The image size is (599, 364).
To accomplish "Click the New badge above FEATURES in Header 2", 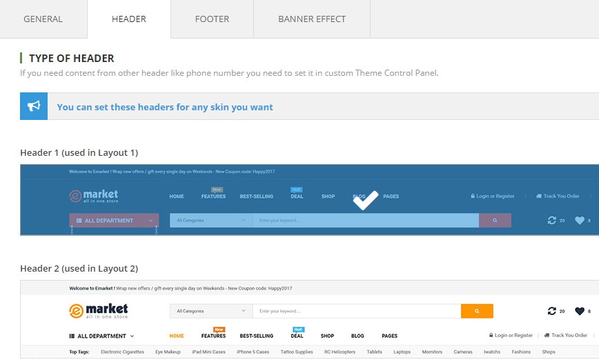I will tap(219, 330).
